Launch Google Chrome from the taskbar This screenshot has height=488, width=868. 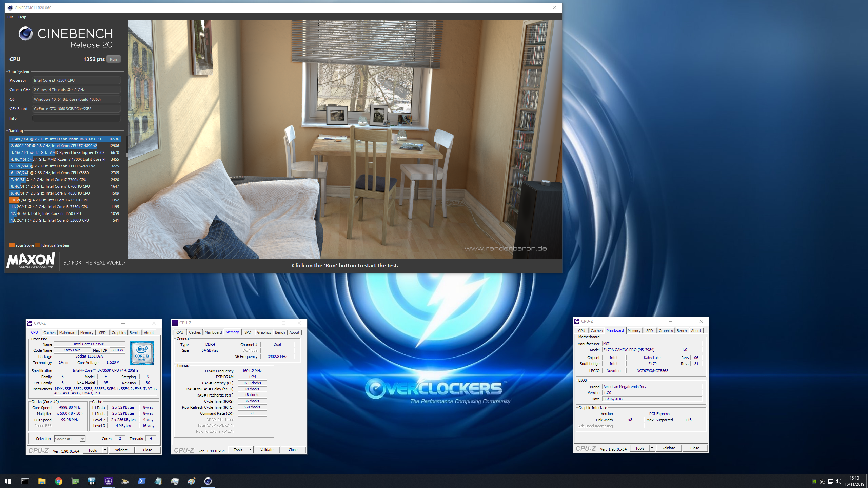coord(58,481)
